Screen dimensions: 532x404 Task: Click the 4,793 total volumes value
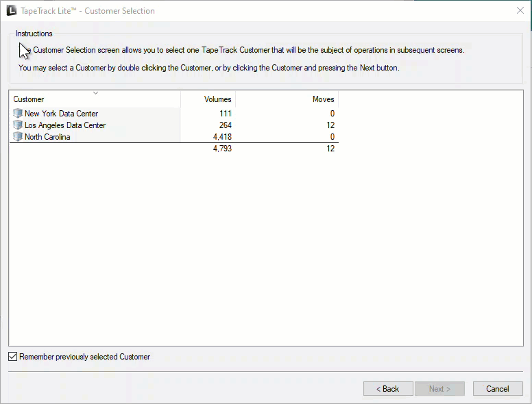tap(222, 149)
